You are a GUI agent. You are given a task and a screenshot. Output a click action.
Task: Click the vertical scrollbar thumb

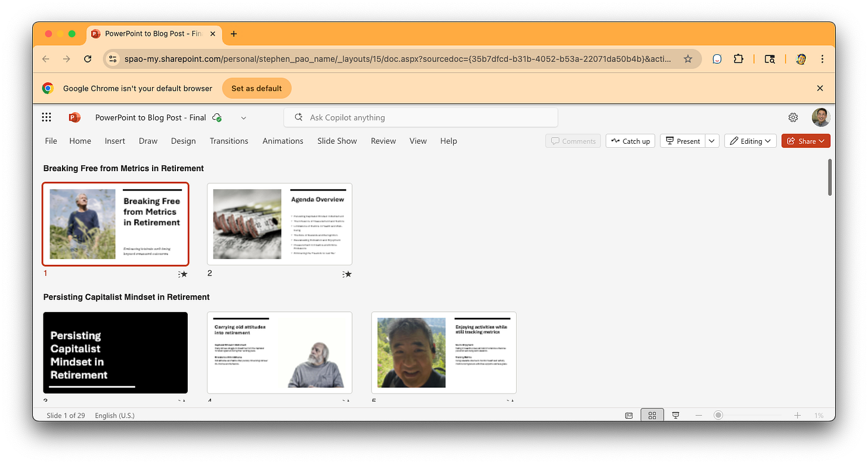pyautogui.click(x=829, y=177)
